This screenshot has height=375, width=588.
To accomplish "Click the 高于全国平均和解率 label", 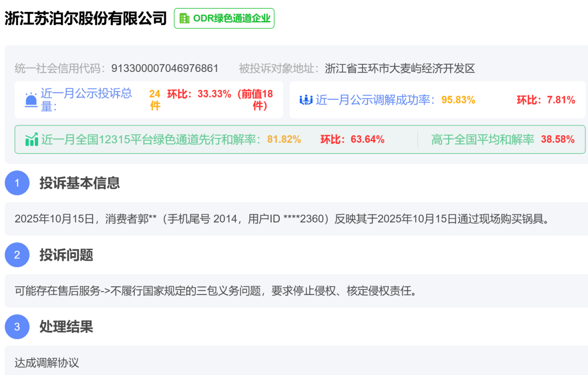I will pos(482,140).
